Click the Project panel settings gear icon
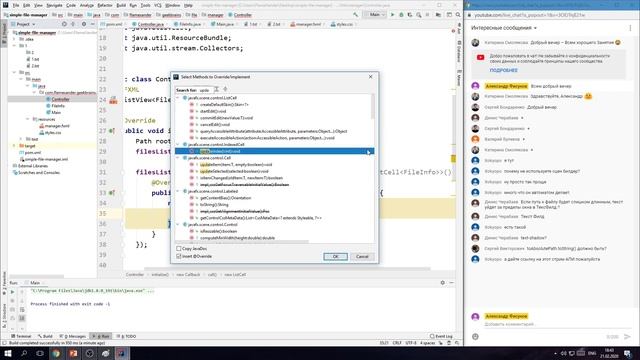The image size is (640, 360). pyautogui.click(x=84, y=24)
